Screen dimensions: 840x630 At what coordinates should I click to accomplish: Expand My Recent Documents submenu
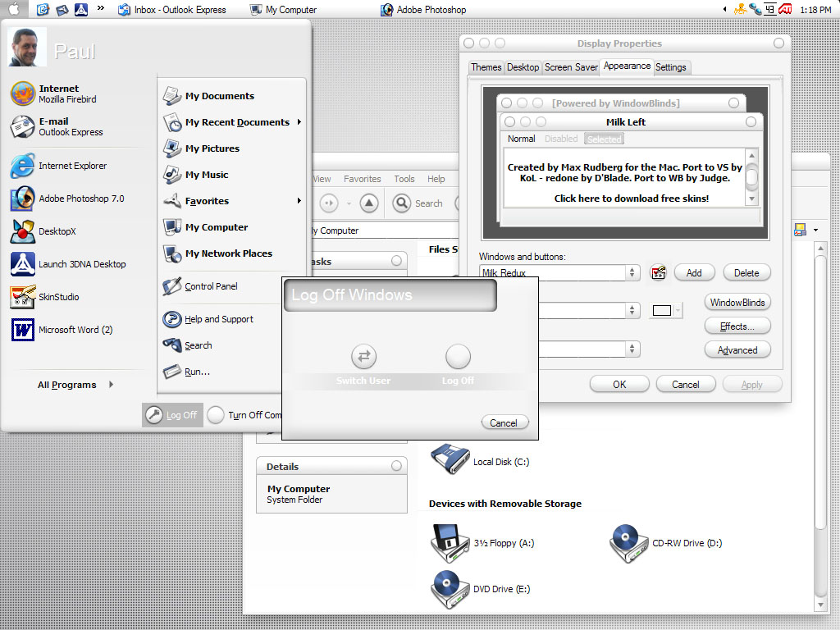point(299,122)
